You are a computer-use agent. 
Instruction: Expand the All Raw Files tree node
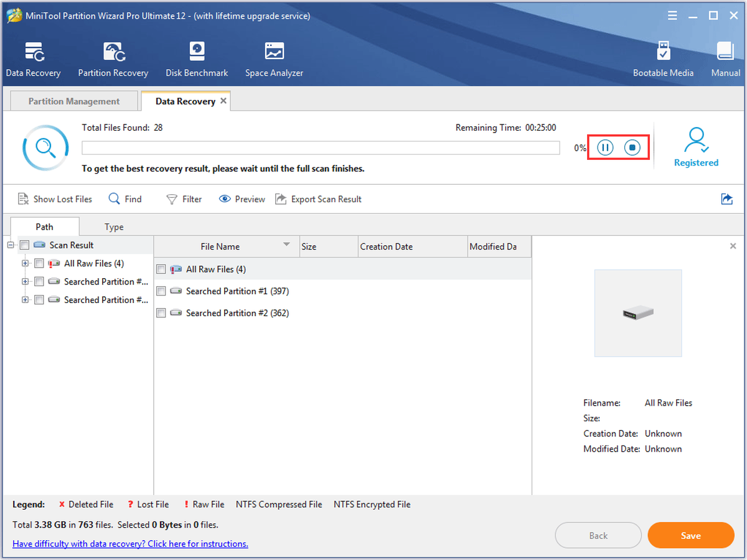tap(26, 263)
